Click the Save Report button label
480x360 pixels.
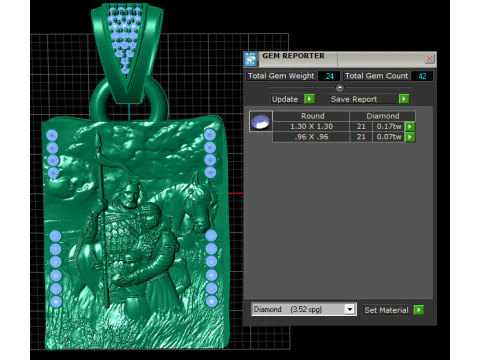(354, 99)
